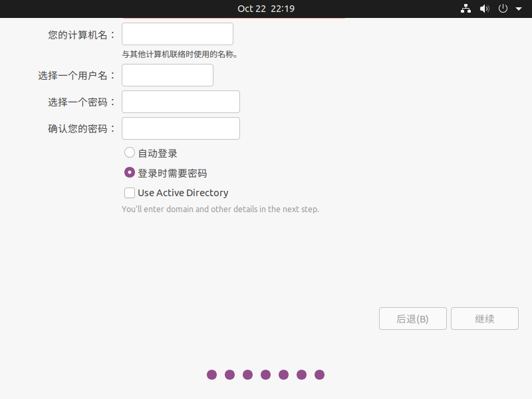This screenshot has height=399, width=532.
Task: Click the volume speaker icon
Action: (x=484, y=9)
